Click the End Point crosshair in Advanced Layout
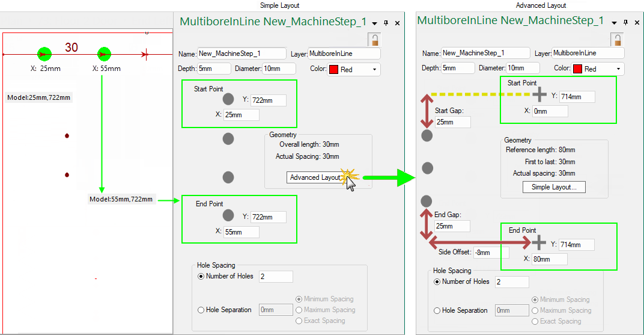The width and height of the screenshot is (644, 335). tap(539, 242)
